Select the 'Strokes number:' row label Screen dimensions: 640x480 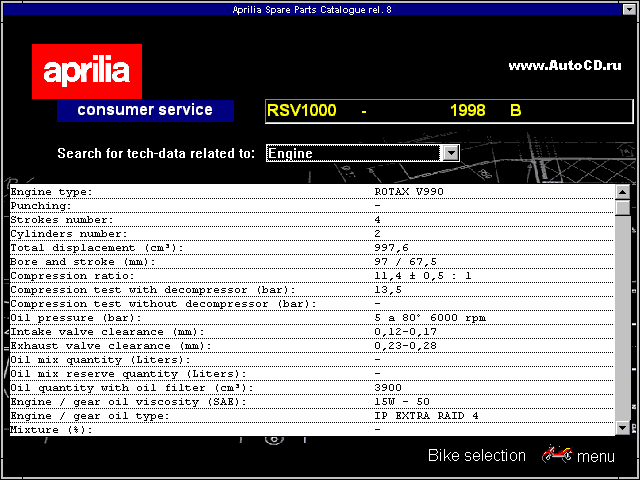[62, 220]
